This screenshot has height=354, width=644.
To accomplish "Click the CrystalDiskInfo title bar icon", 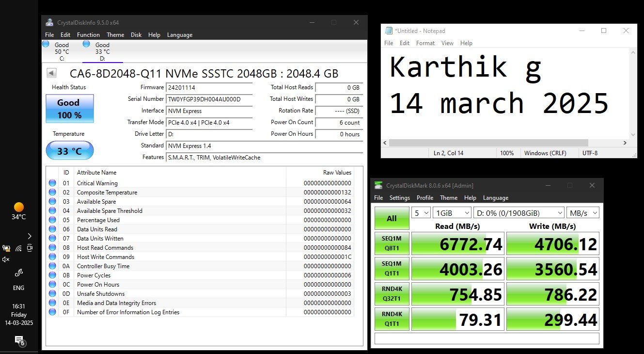I will click(x=49, y=22).
